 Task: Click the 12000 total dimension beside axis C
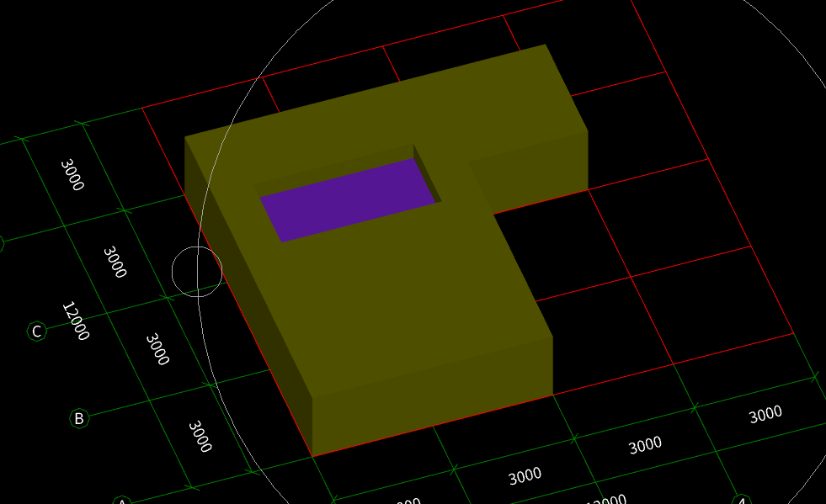pyautogui.click(x=76, y=321)
